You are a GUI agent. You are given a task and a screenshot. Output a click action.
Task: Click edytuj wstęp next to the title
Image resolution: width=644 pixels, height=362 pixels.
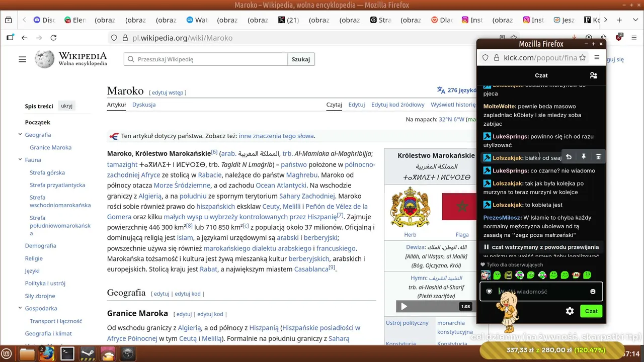pos(168,93)
